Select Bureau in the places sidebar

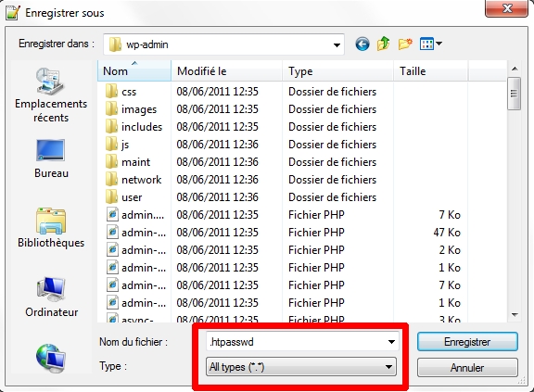point(51,158)
